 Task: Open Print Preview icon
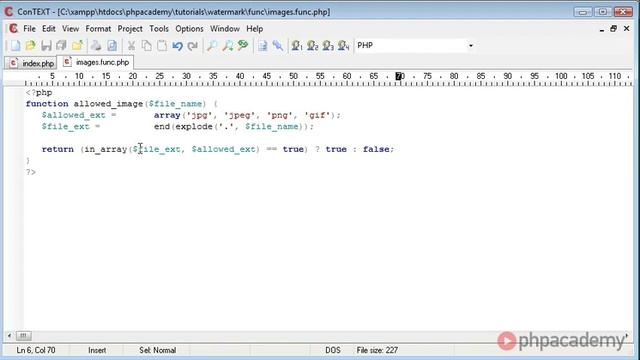pos(111,45)
